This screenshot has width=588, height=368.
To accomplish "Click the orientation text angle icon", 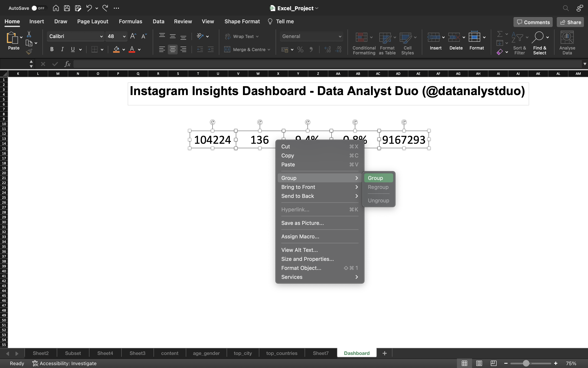I will (200, 36).
